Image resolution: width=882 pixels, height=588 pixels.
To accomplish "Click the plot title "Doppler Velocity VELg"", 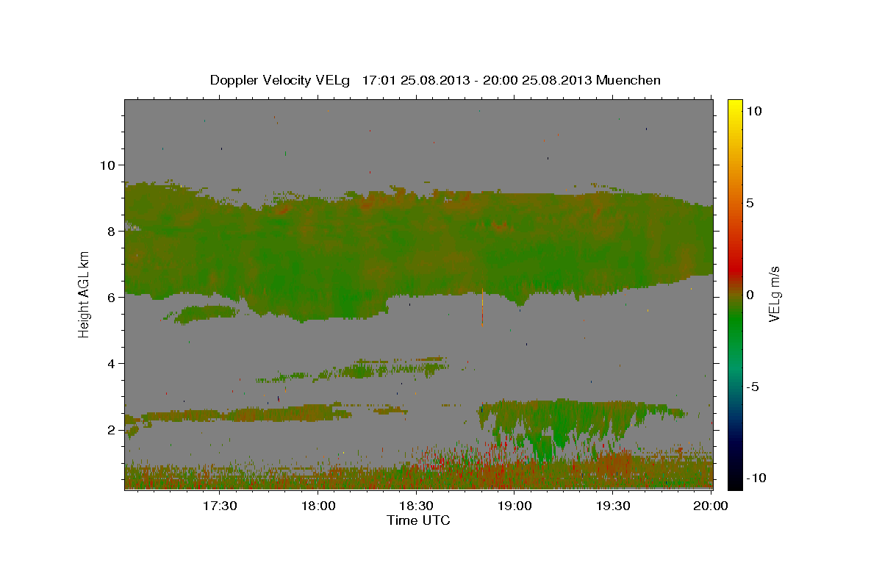I will 281,80.
